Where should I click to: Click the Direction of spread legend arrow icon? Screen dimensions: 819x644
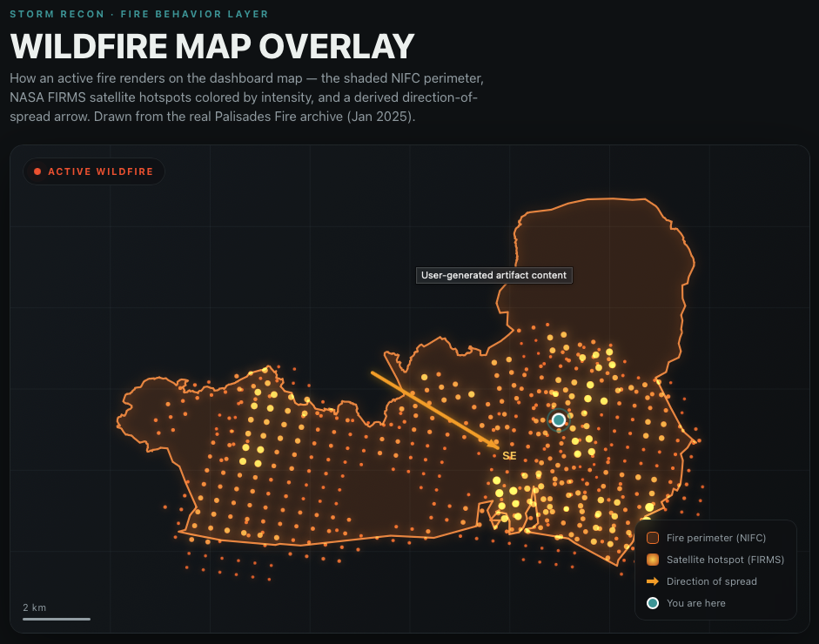(x=653, y=581)
